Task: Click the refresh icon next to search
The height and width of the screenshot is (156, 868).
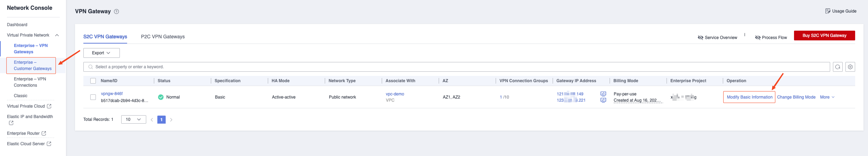Action: click(x=837, y=67)
